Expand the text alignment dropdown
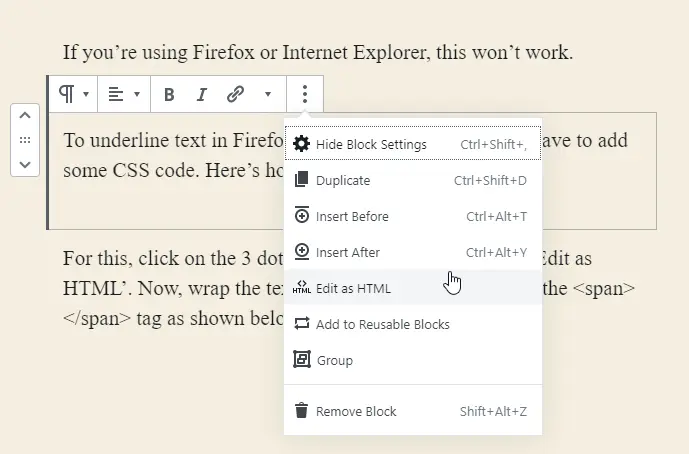 (x=124, y=95)
